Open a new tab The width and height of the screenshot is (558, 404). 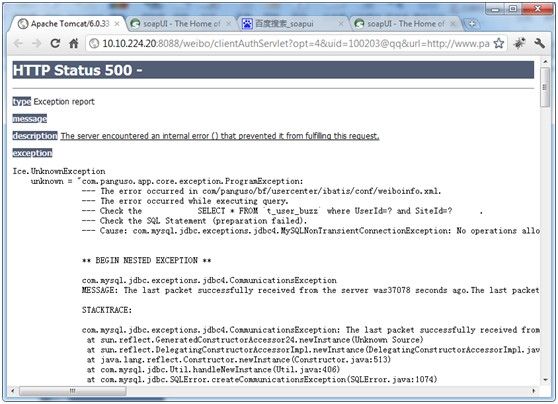[x=472, y=24]
